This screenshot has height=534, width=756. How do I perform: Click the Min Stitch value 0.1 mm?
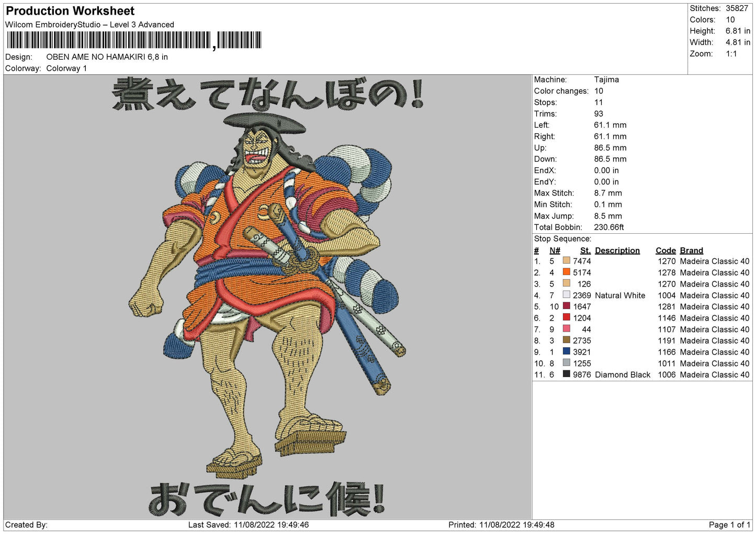[x=608, y=204]
